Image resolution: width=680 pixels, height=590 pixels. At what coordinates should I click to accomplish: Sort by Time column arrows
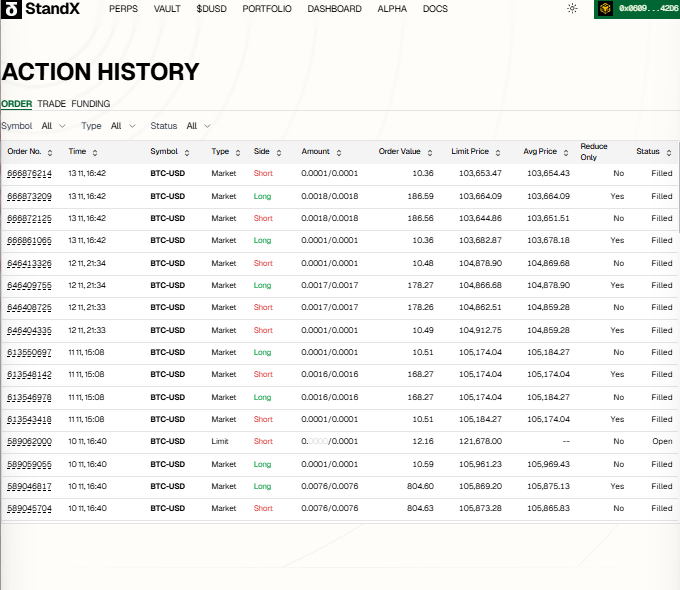(95, 153)
